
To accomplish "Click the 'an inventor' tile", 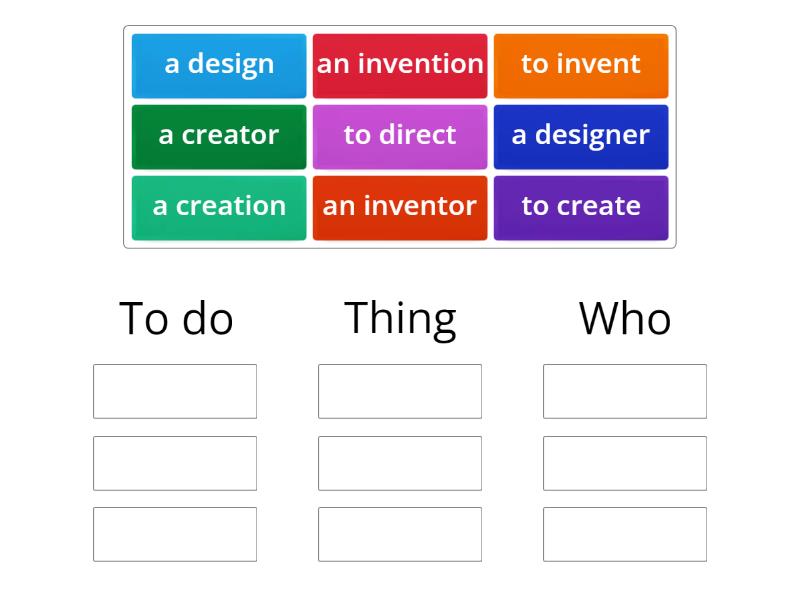I will (x=400, y=207).
